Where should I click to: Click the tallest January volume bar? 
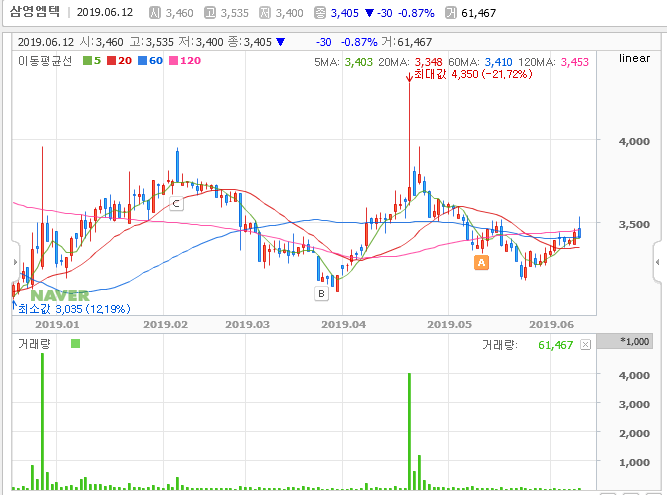[x=43, y=421]
